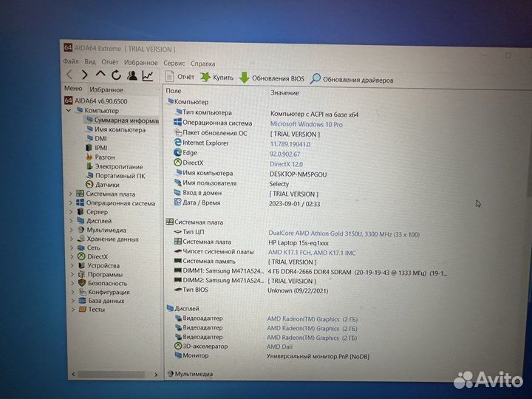
Task: Collapse the Компьютер tree node
Action: 69,110
